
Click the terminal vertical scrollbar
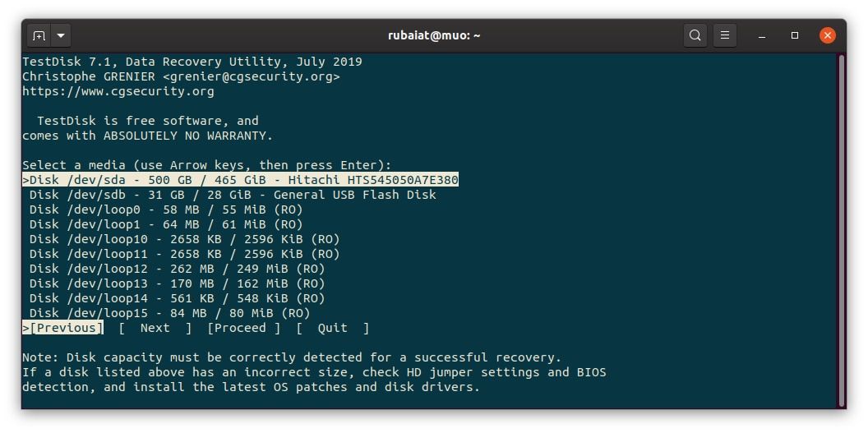tap(841, 230)
